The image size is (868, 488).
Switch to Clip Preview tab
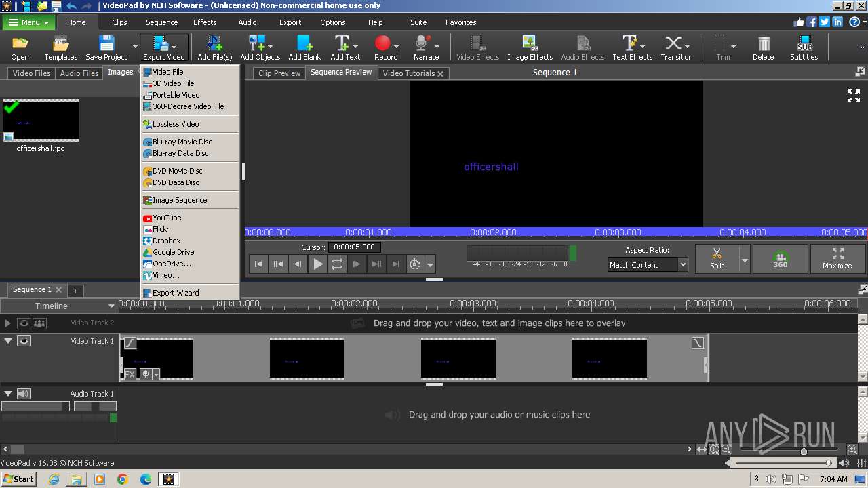(x=279, y=73)
